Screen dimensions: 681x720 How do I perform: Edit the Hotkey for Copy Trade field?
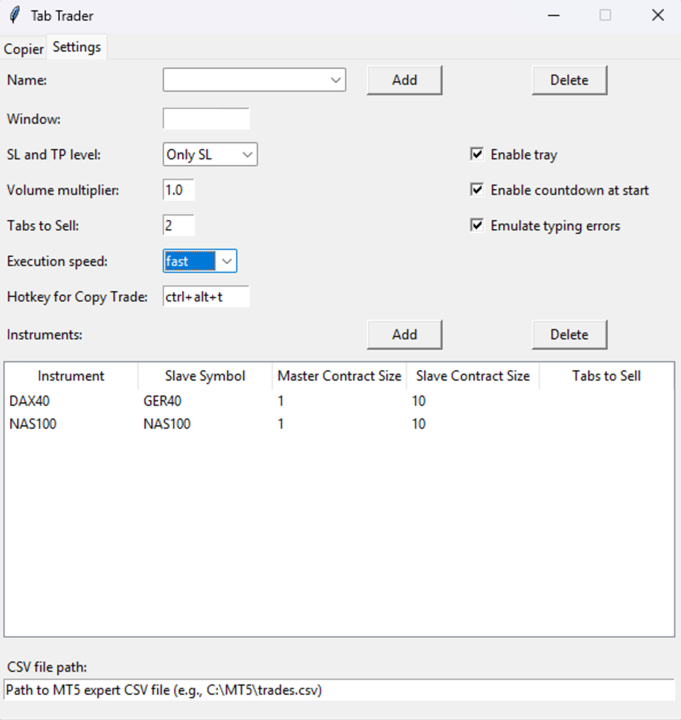click(206, 297)
